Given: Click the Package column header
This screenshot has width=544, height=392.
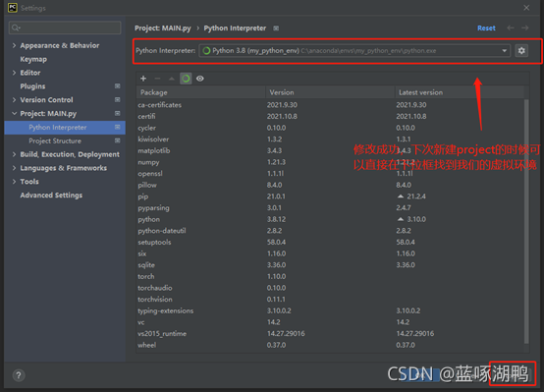Looking at the screenshot, I should [x=201, y=92].
